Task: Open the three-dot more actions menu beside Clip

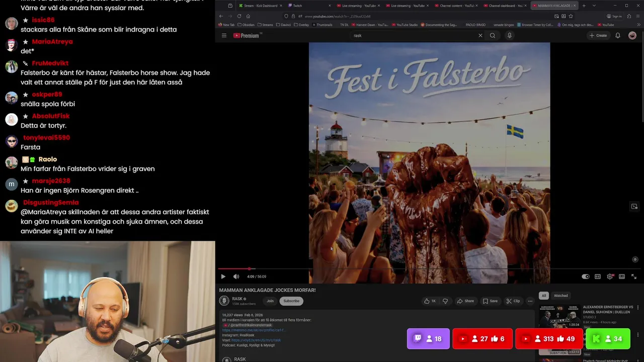Action: [x=530, y=301]
